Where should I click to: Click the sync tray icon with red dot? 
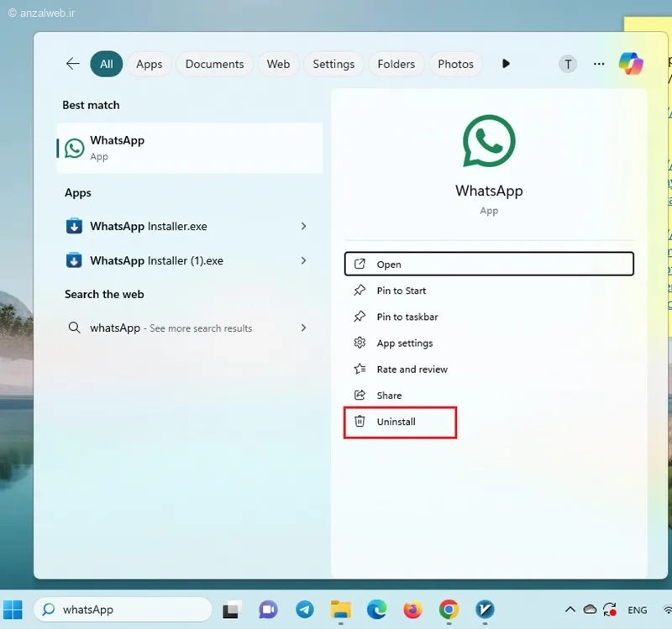pos(610,610)
